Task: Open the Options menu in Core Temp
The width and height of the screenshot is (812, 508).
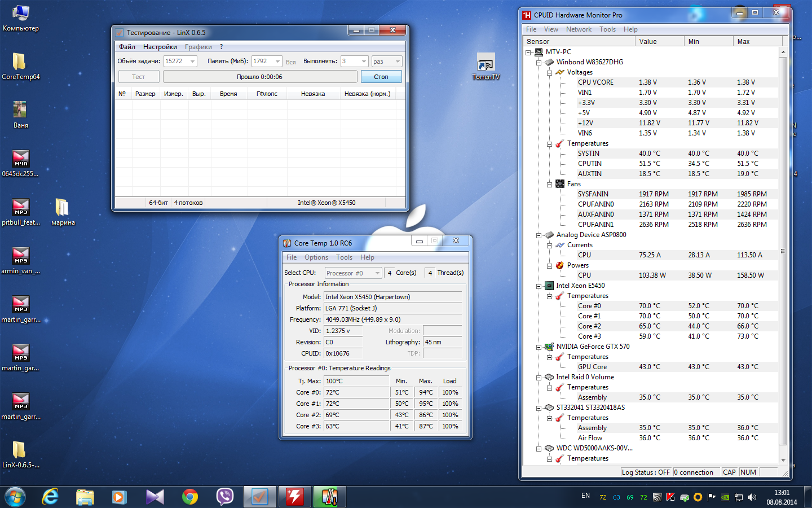Action: (316, 257)
